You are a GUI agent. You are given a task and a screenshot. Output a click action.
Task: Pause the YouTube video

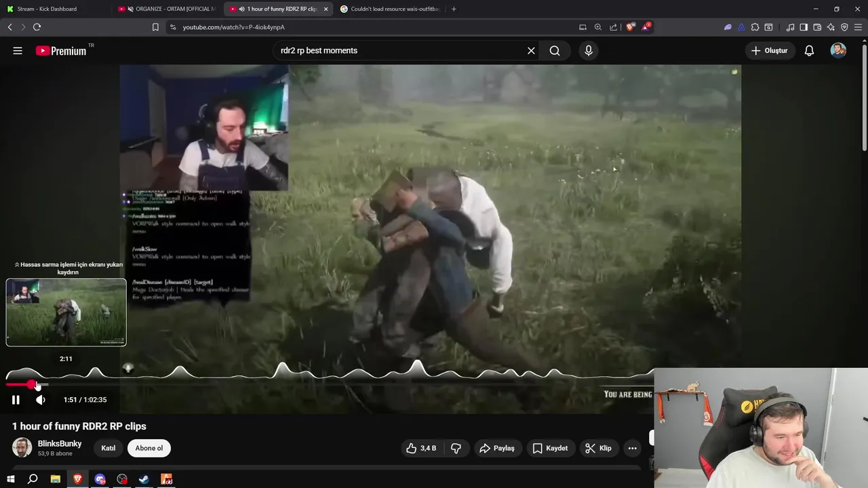[16, 400]
